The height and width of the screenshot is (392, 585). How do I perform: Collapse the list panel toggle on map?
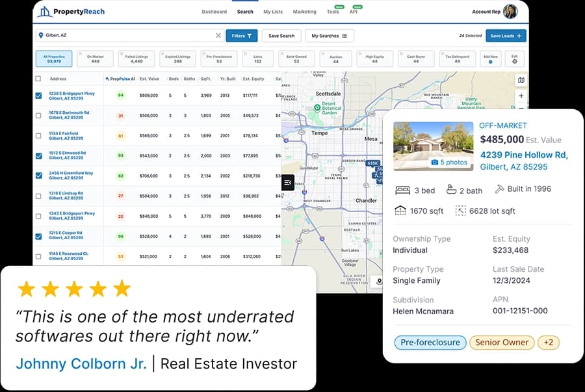288,183
